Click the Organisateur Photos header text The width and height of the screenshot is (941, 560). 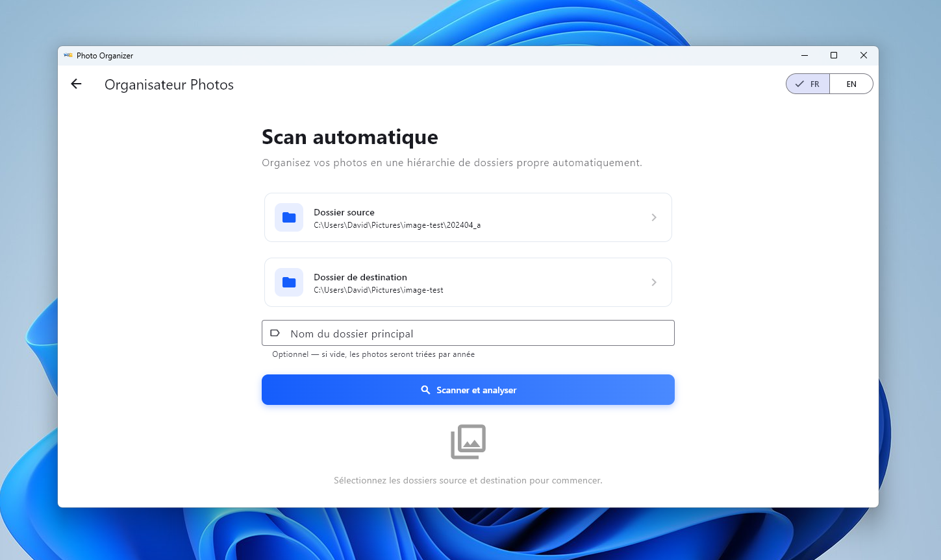169,84
